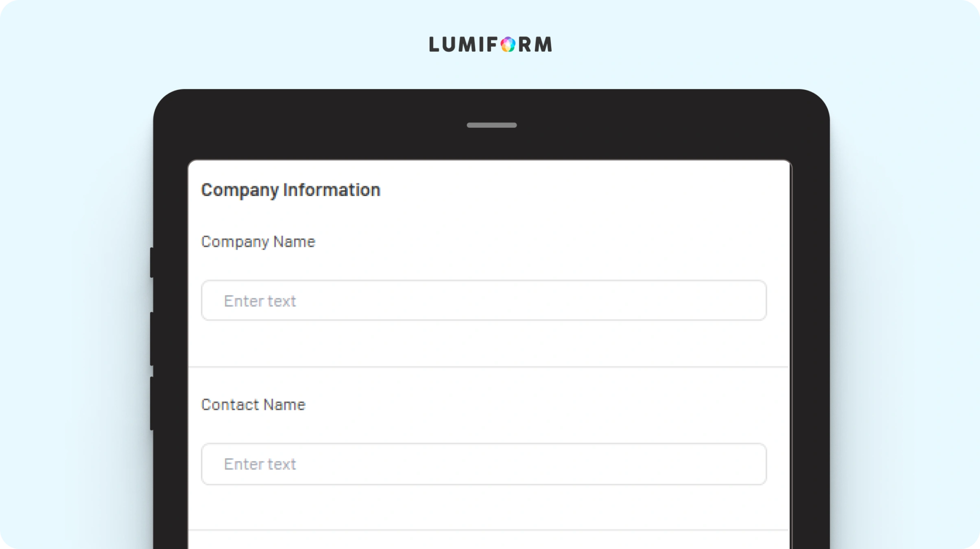Viewport: 980px width, 549px height.
Task: Click the divider line below Company Name section
Action: coord(489,367)
